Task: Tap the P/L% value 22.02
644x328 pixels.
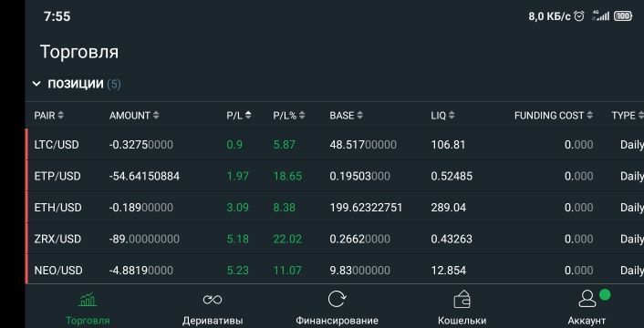Action: tap(287, 239)
